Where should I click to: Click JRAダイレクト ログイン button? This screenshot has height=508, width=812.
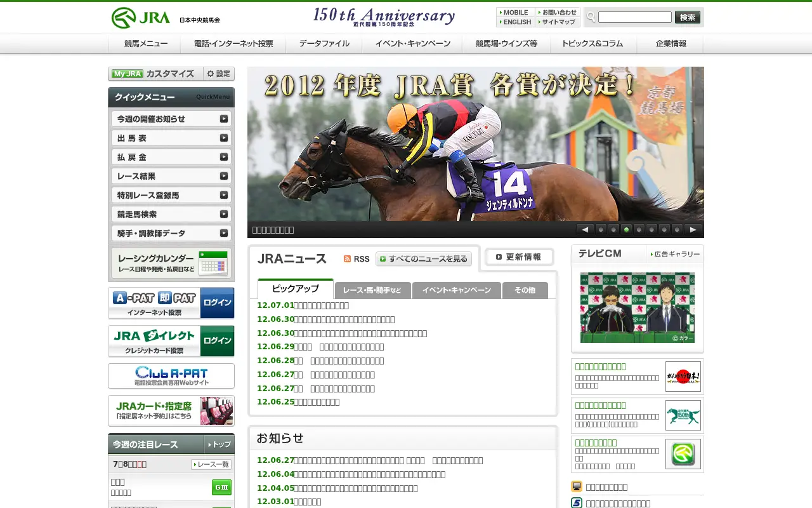tap(217, 341)
